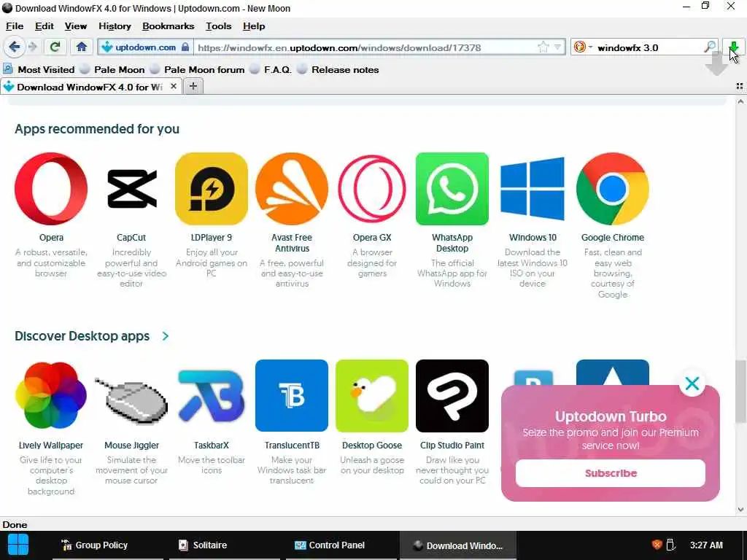The width and height of the screenshot is (747, 560).
Task: Open the LDPlayer 9 app icon
Action: [212, 189]
